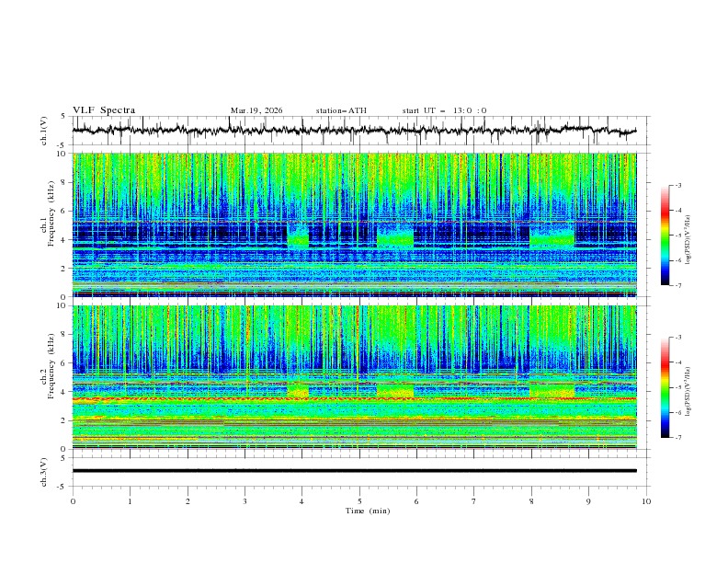Click the "station=ATH" label
728x563 pixels.
click(x=341, y=110)
